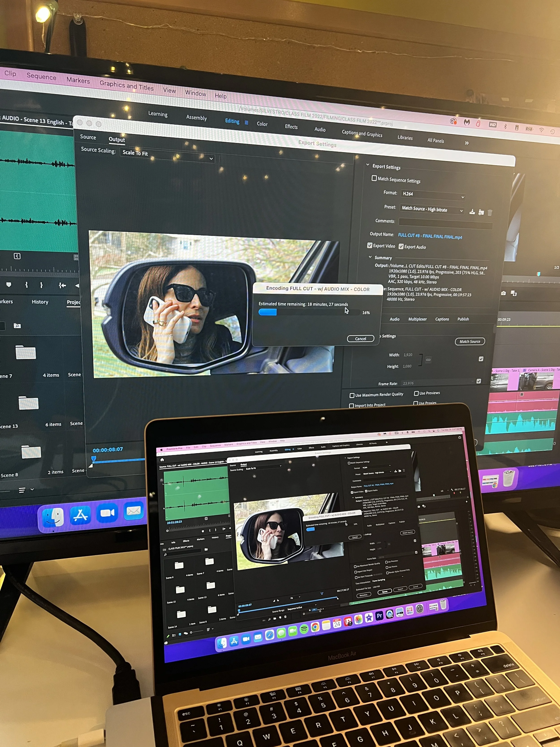Open Safari from the laptop dock
This screenshot has width=560, height=747.
click(x=269, y=635)
